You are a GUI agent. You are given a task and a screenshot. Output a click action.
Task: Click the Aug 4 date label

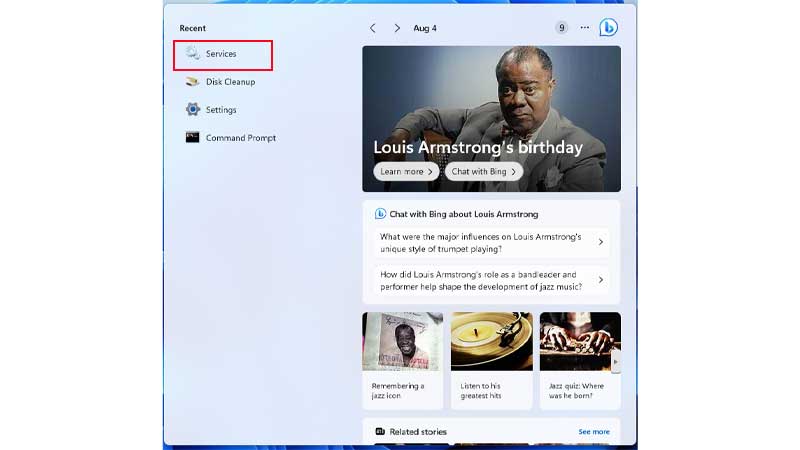[x=425, y=28]
